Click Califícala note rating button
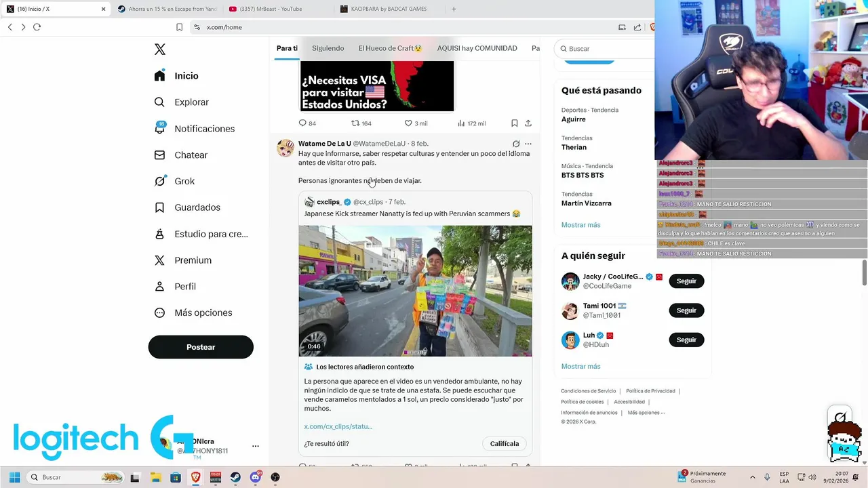This screenshot has width=868, height=488. tap(505, 444)
